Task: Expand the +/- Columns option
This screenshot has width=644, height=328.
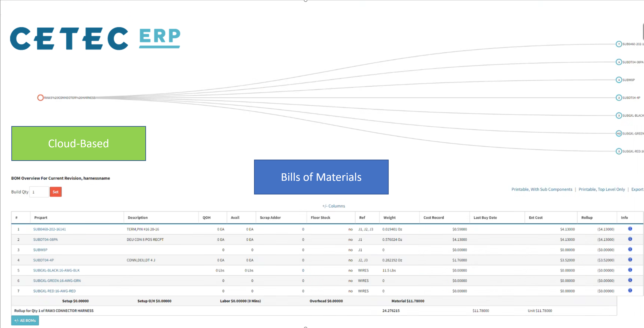Action: point(334,206)
